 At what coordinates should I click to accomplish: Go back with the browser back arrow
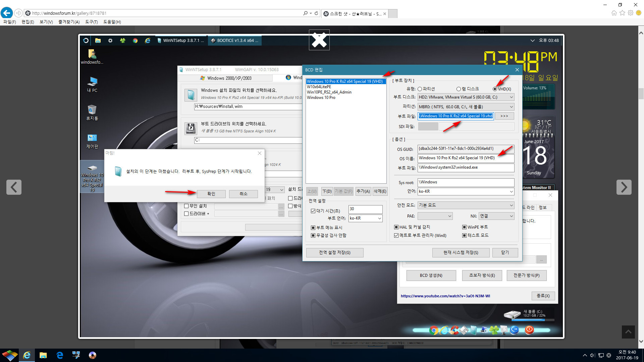(7, 13)
